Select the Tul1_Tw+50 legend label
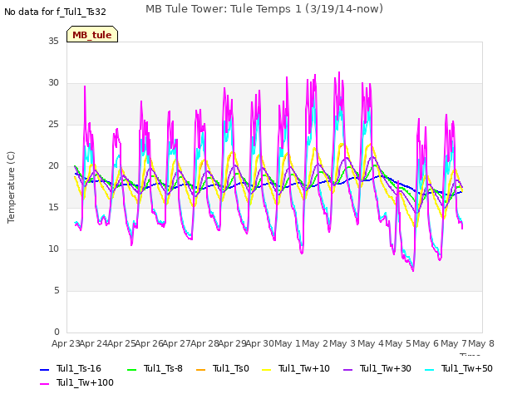The image size is (532, 399). [467, 368]
